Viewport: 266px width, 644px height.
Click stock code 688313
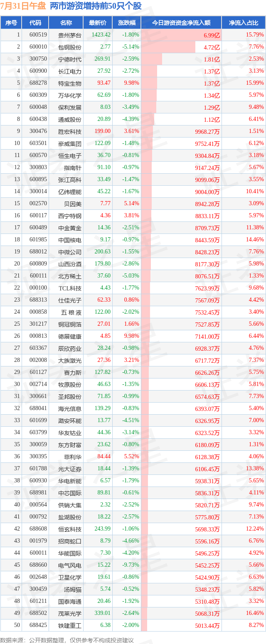point(38,300)
